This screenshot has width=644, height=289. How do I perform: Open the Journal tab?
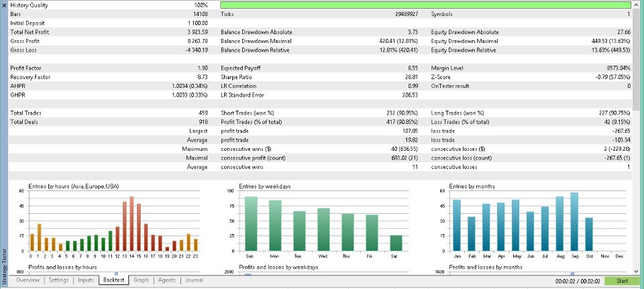[x=194, y=280]
